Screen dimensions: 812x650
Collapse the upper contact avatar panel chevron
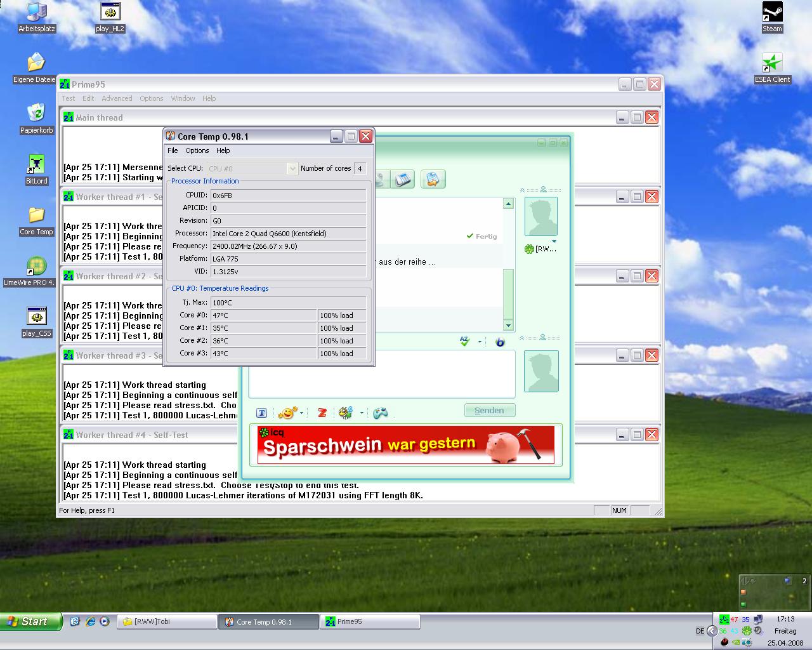(x=522, y=190)
